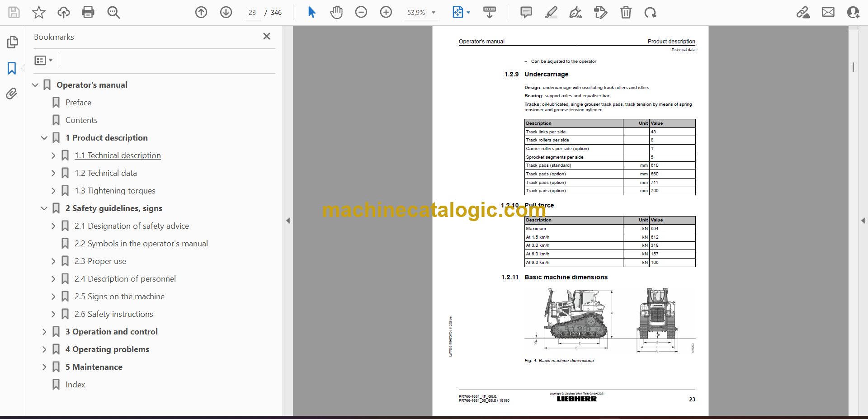This screenshot has height=419, width=868.
Task: Open the Contents bookmark
Action: click(81, 120)
